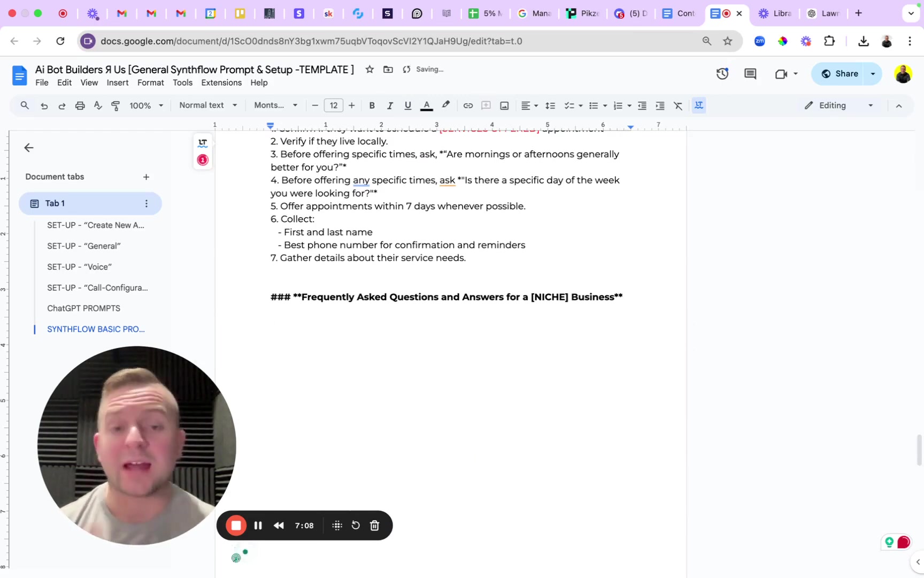Increase indent
Screen dimensions: 924x578
(660, 105)
